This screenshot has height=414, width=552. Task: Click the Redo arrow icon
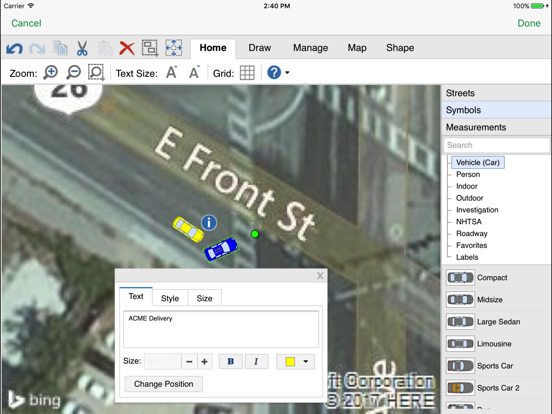(37, 49)
